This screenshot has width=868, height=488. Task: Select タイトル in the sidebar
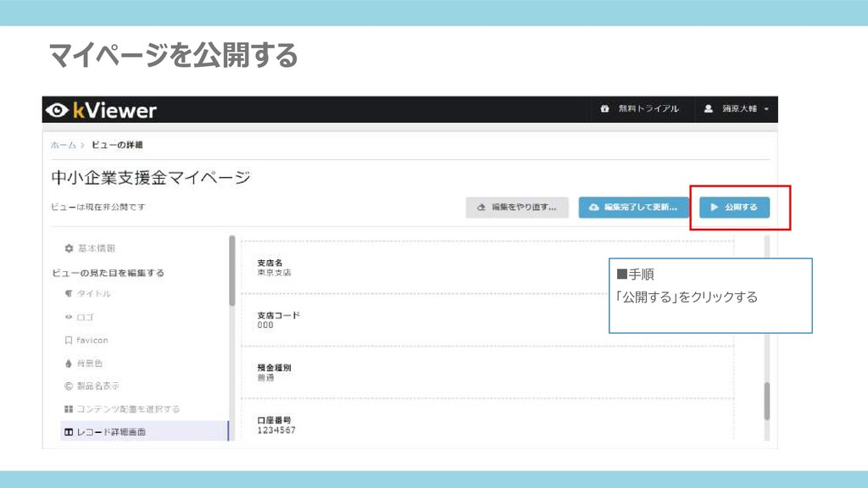point(93,294)
